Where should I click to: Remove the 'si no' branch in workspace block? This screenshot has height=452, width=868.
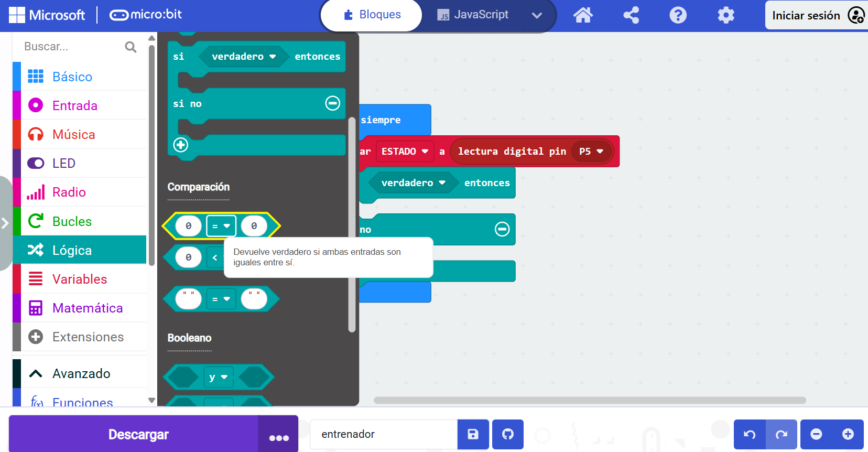(502, 229)
